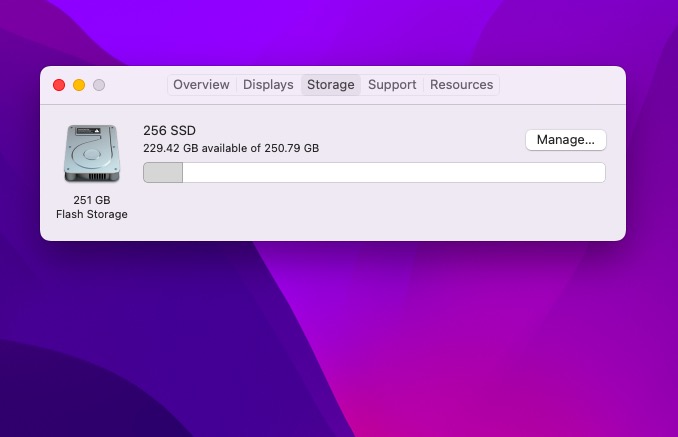Click empty title bar right of Resources
Viewport: 678px width, 437px height.
point(560,85)
